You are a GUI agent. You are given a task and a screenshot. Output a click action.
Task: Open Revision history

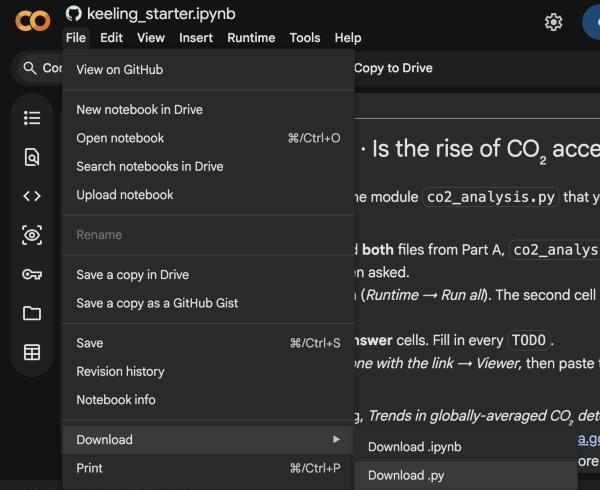(x=209, y=371)
